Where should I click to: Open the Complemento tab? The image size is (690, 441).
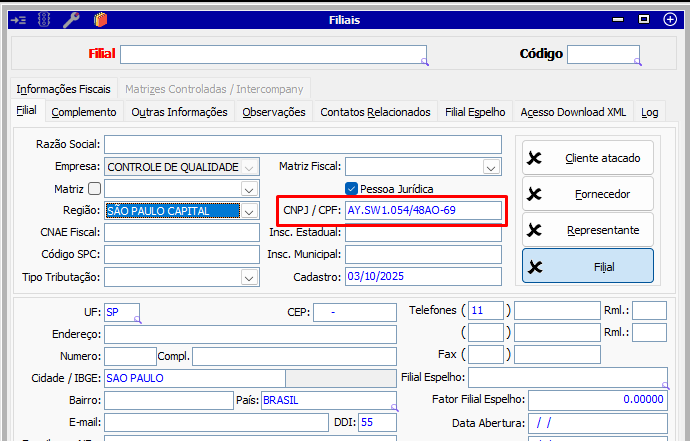point(84,112)
